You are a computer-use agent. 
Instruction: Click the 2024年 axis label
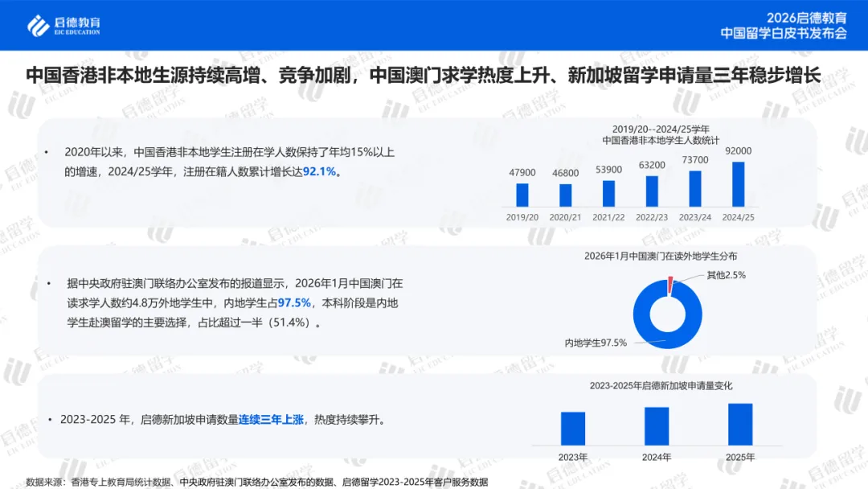(657, 458)
